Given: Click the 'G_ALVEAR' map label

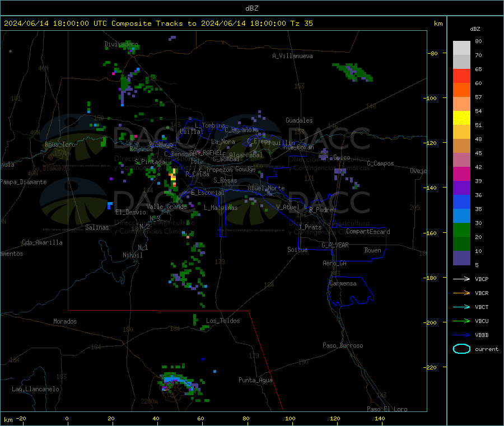Looking at the screenshot, I should [x=335, y=245].
